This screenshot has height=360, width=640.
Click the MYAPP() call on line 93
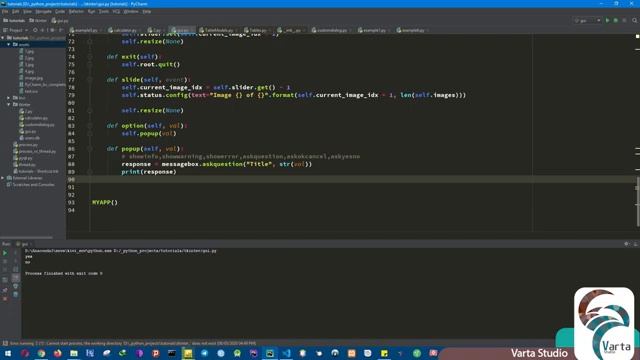(x=105, y=202)
